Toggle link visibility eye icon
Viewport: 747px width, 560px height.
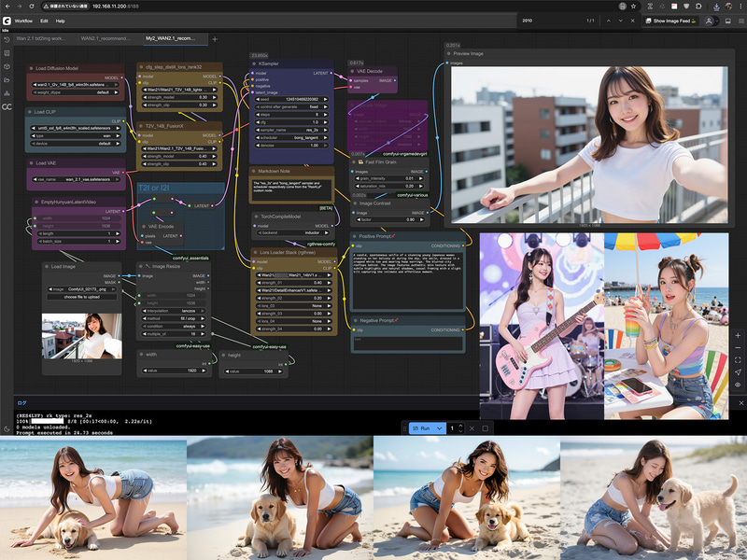point(738,385)
